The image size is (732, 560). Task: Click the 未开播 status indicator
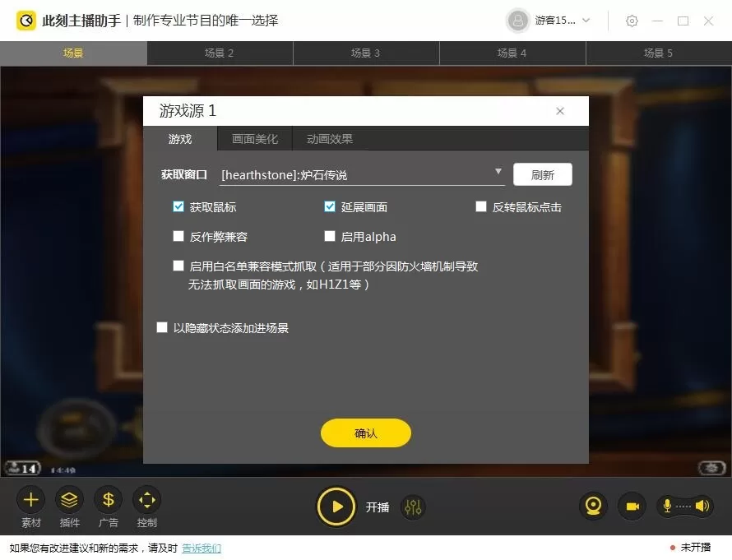[690, 547]
